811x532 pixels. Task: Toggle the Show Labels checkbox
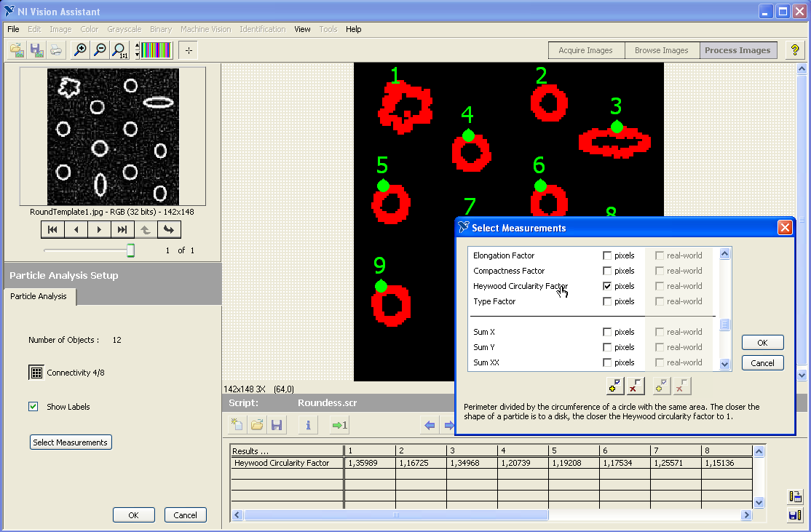point(33,407)
